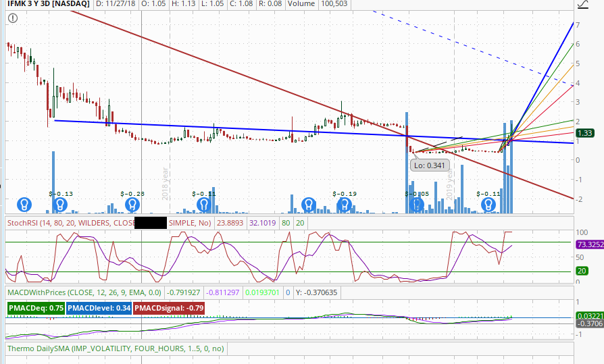Select the blue PMACDlevel: 0.34 label
This screenshot has width=604, height=364.
point(99,309)
